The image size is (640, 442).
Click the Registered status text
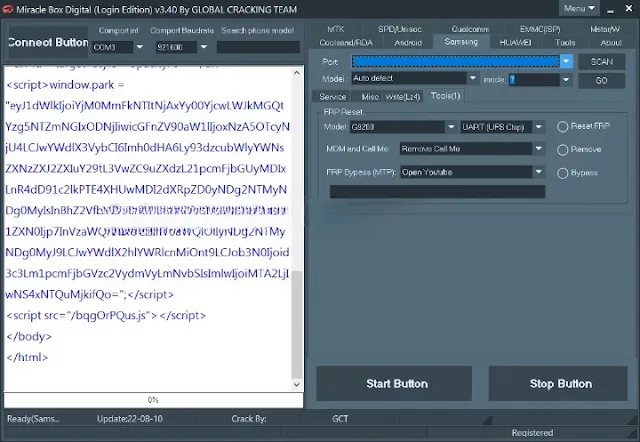tap(532, 433)
